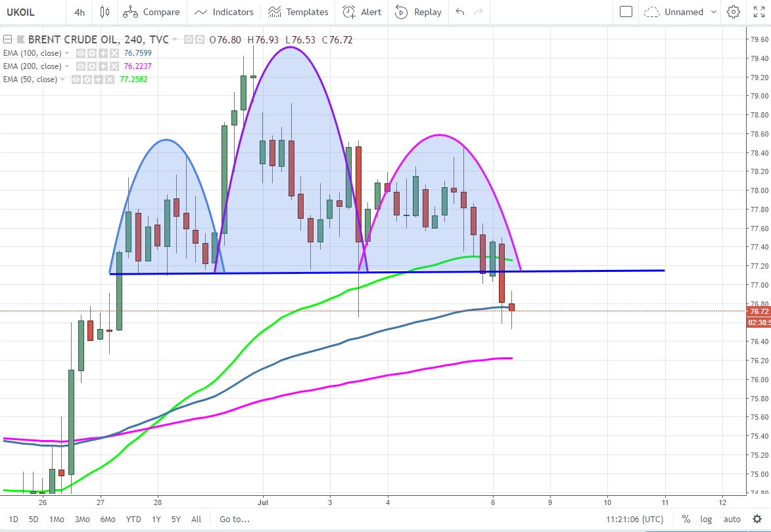Collapse the indicator legend with minus box
Image resolution: width=771 pixels, height=532 pixels.
(x=8, y=39)
